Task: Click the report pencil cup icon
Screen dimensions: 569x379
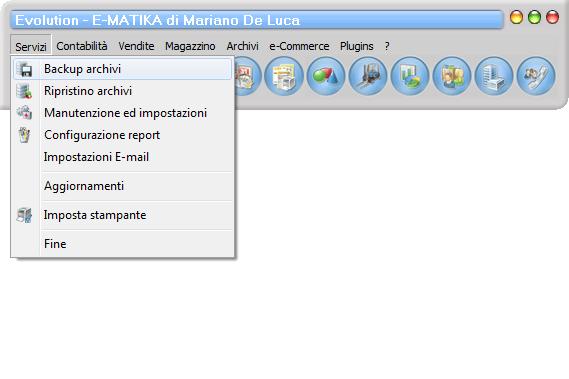Action: pos(24,135)
